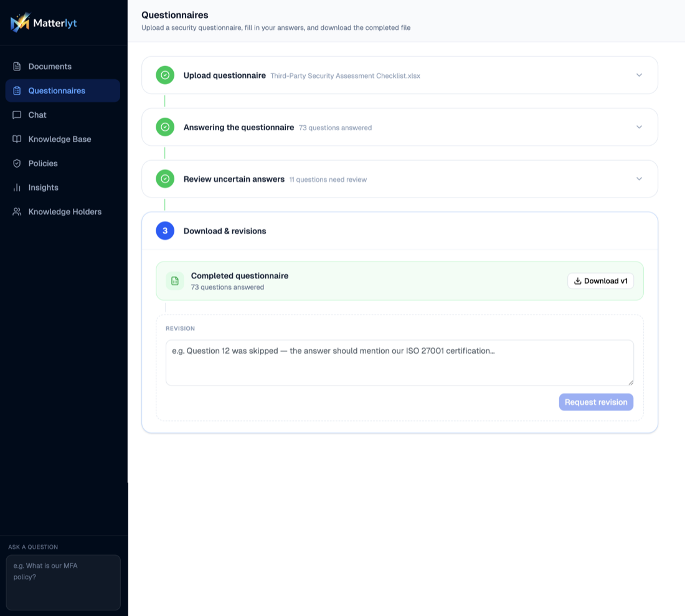Click the Matterlyt brand name
This screenshot has width=685, height=616.
55,23
